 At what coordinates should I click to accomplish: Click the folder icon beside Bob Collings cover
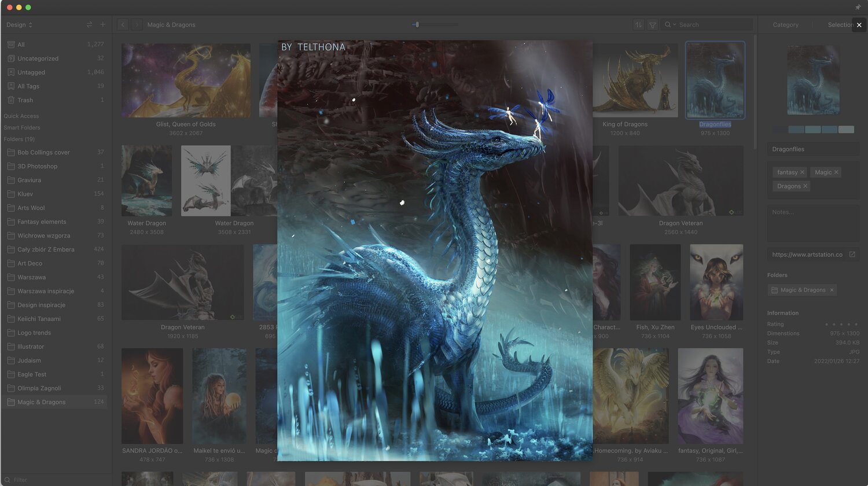pos(11,152)
